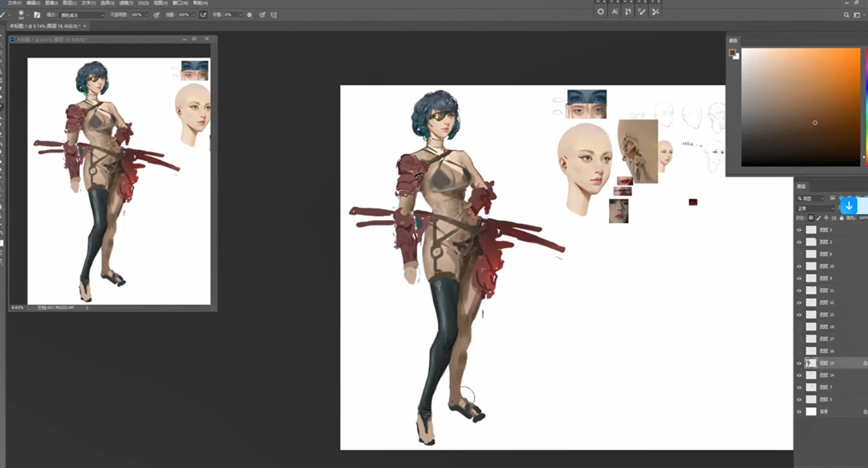Enable pressure control for brush size
The width and height of the screenshot is (868, 468).
click(x=262, y=15)
